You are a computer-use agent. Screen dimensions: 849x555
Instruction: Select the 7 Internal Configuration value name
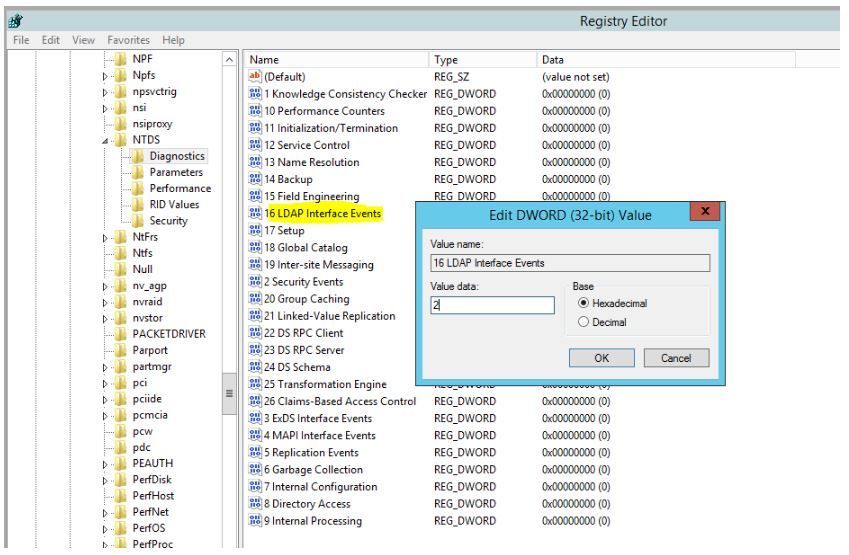[x=321, y=487]
